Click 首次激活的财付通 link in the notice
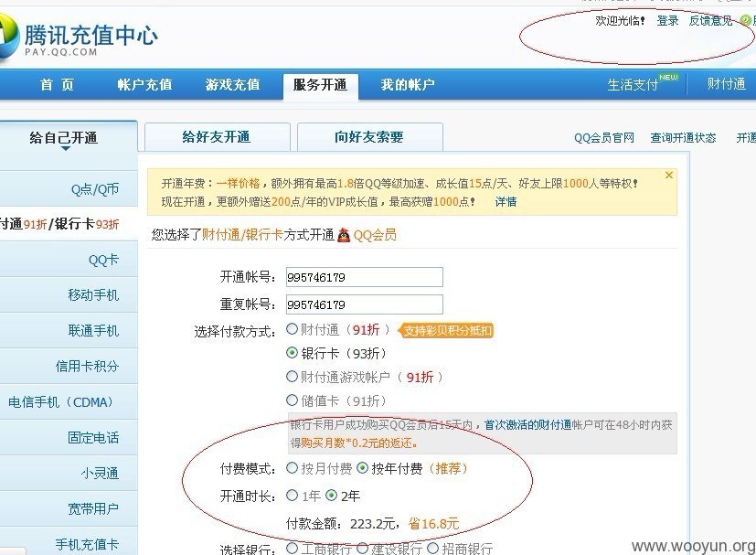756x555 pixels. 527,425
